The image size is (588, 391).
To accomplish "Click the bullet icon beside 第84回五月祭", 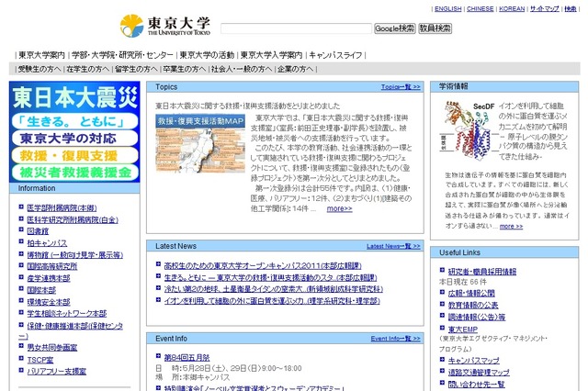I will tap(158, 355).
